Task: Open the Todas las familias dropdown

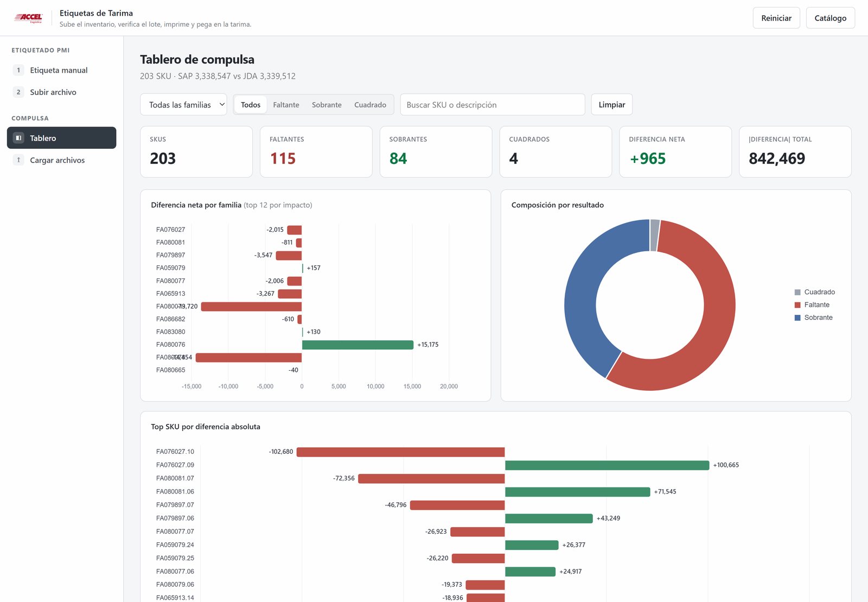Action: [x=184, y=105]
